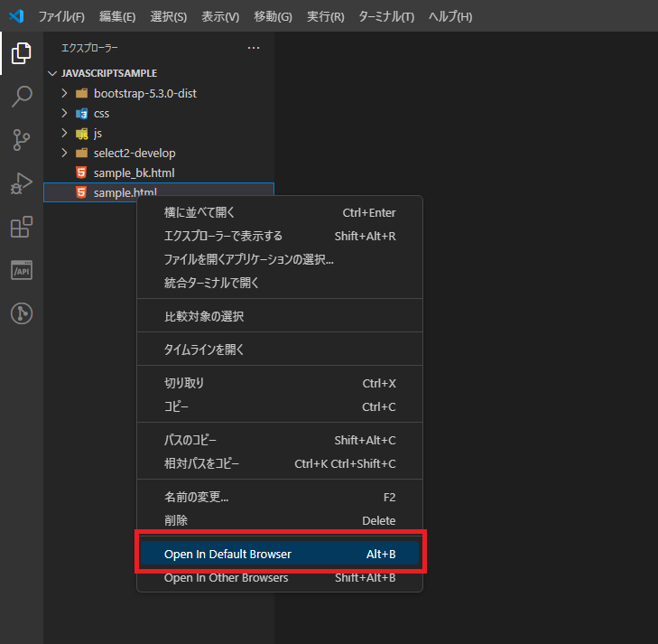Image resolution: width=658 pixels, height=644 pixels.
Task: Click 横に並べて開く context menu item
Action: (x=199, y=213)
